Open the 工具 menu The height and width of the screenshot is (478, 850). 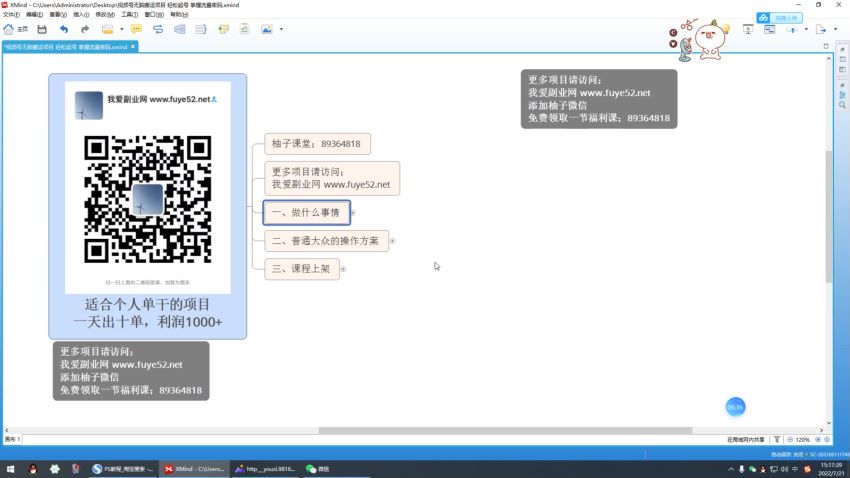[129, 15]
